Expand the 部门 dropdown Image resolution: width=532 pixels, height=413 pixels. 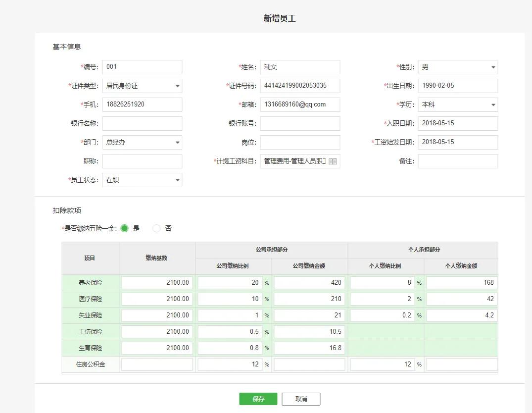[x=177, y=142]
